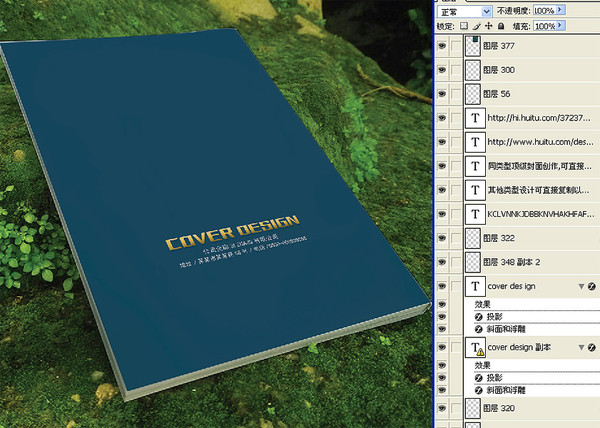Select layer name 图层 56

coord(496,94)
